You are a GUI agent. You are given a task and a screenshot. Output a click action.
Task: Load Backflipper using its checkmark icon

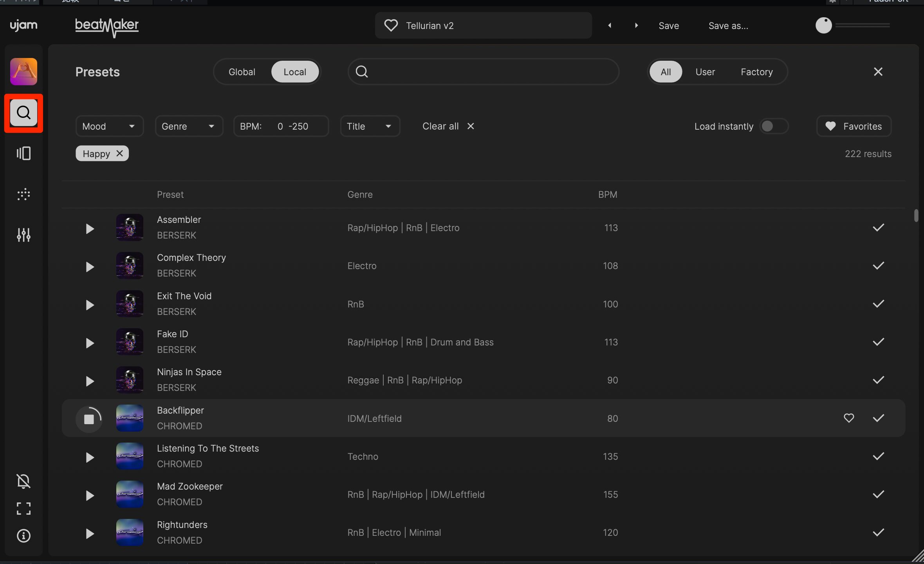878,418
